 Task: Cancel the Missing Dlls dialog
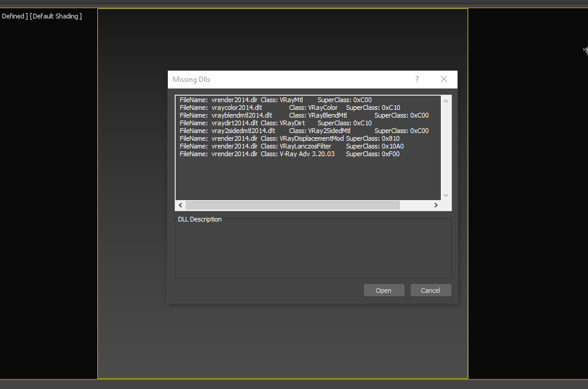[x=431, y=290]
